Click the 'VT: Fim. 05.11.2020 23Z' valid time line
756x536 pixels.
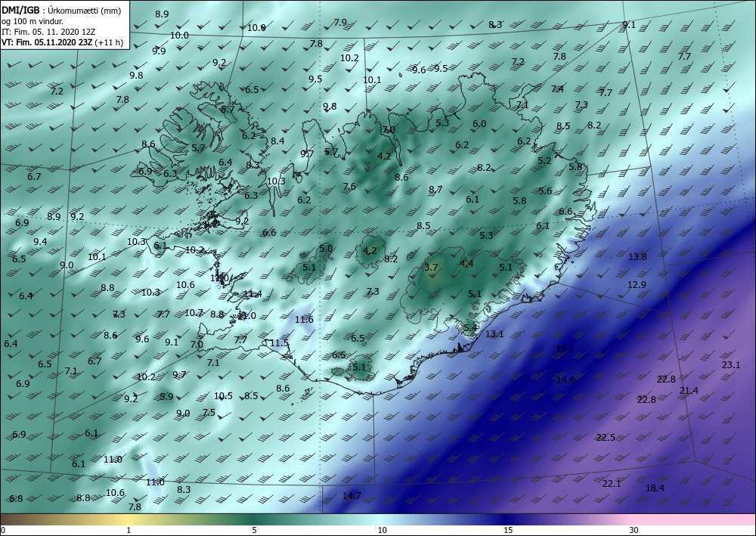coord(47,42)
